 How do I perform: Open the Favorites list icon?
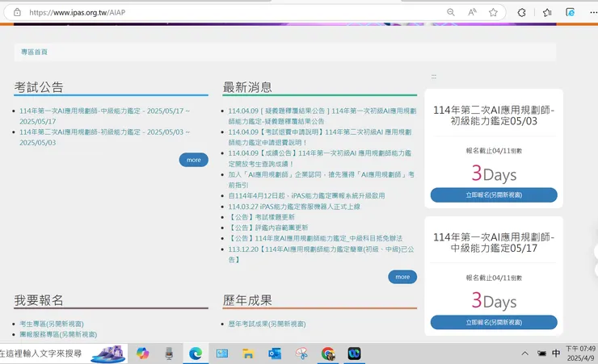[547, 13]
